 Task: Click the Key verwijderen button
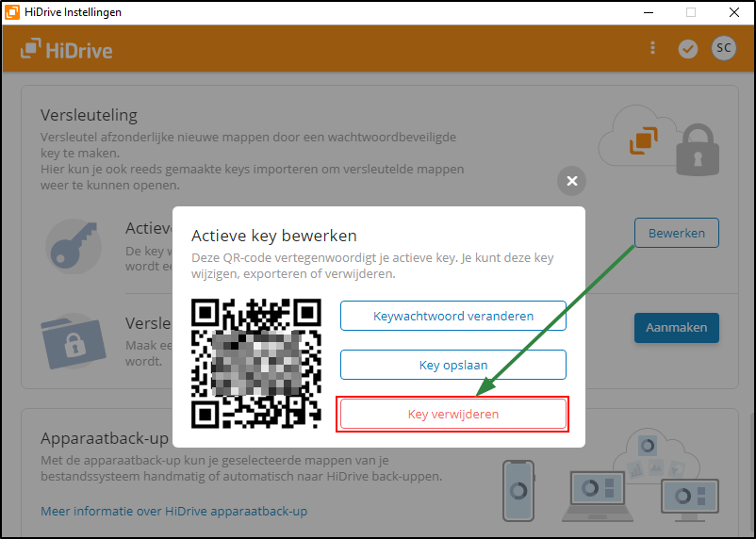click(x=453, y=414)
